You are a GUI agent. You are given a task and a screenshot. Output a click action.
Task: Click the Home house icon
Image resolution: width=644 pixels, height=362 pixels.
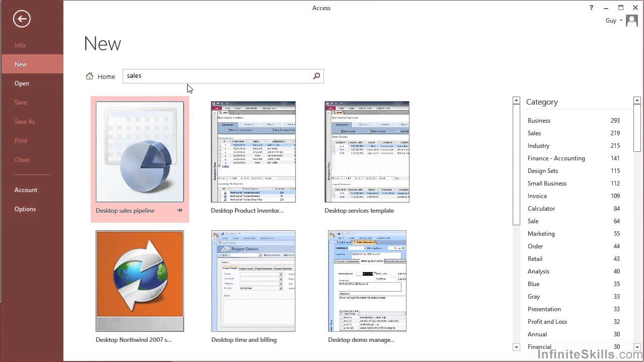[90, 76]
